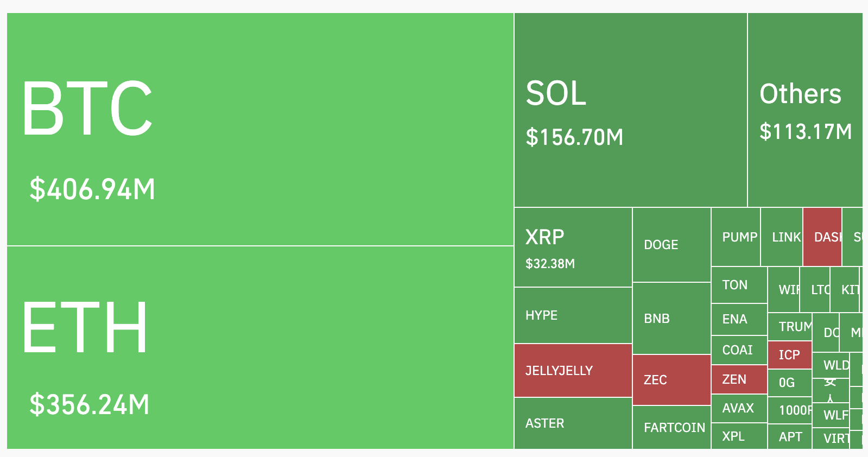Click the XRP $32.38M tile
The image size is (868, 457).
(573, 247)
